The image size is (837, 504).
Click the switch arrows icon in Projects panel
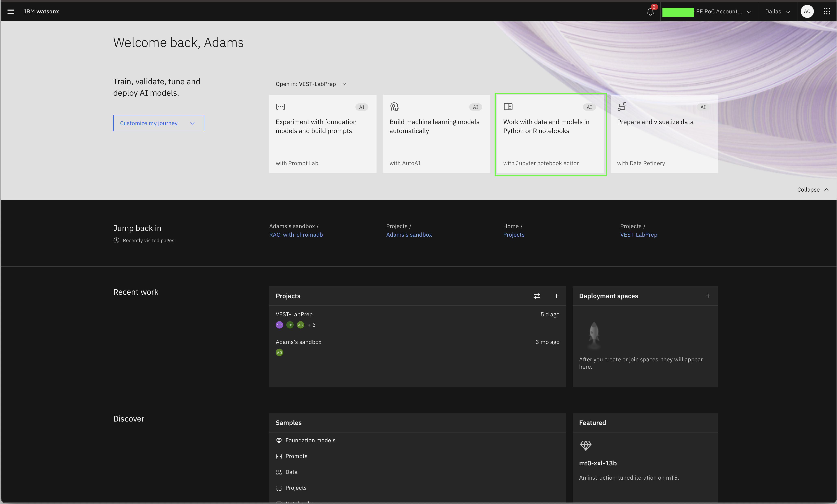pos(537,296)
